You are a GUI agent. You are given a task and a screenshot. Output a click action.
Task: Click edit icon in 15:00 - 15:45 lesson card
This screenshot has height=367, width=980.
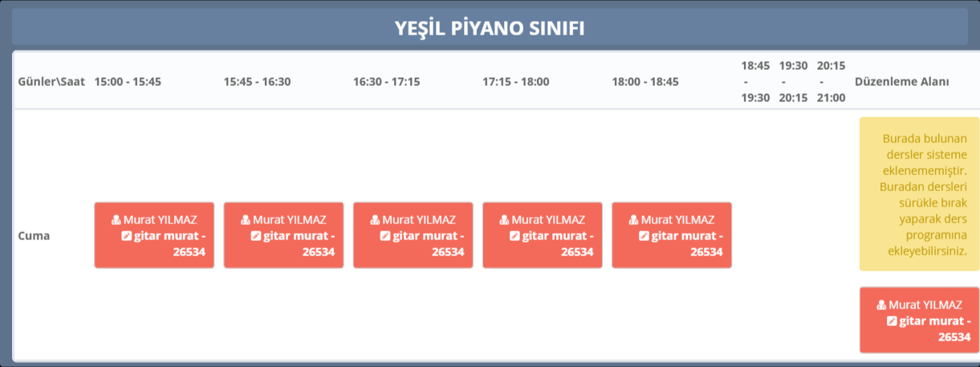point(126,236)
